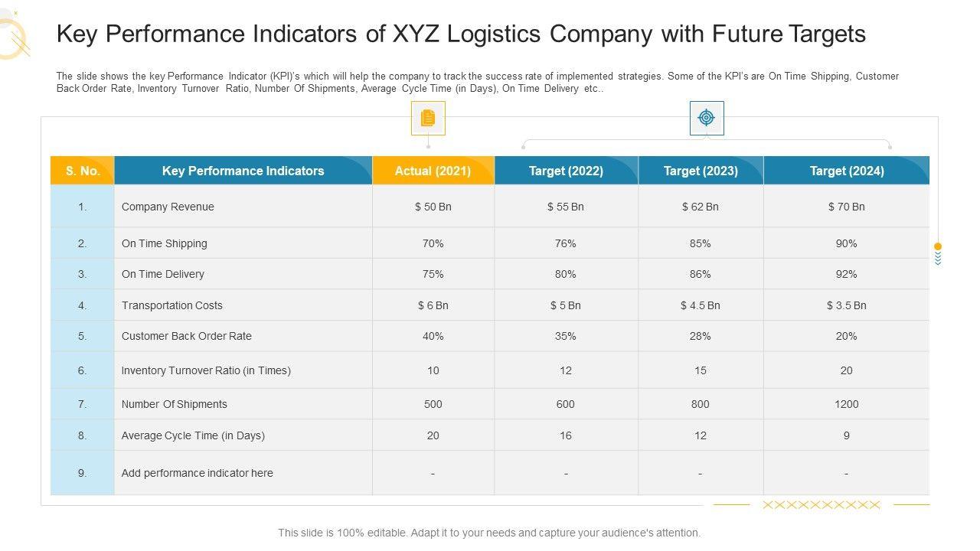The width and height of the screenshot is (980, 551).
Task: Click 'Add performance indicator here' placeholder
Action: 197,473
